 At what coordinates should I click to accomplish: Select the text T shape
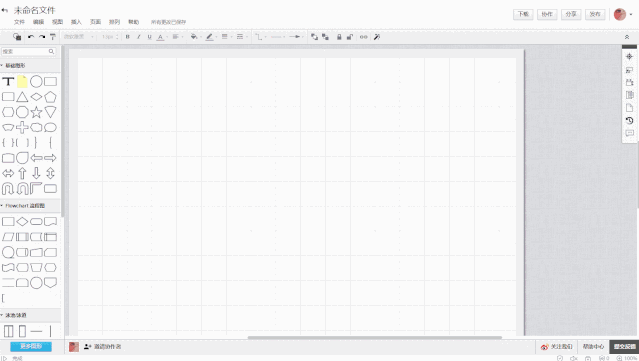tap(8, 81)
